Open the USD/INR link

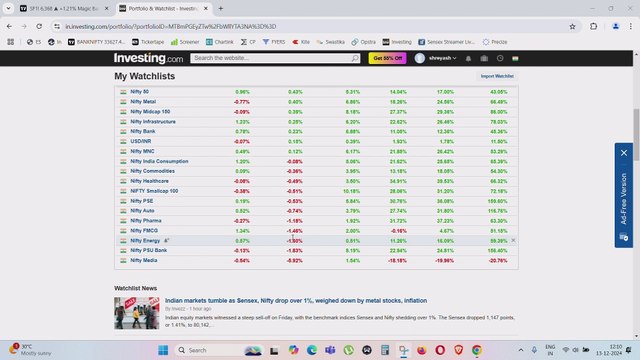point(141,141)
